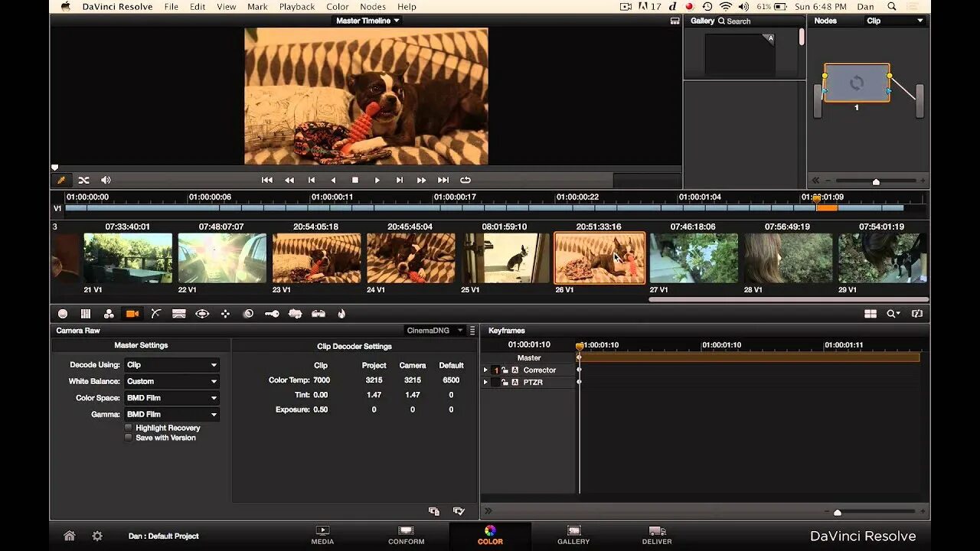The height and width of the screenshot is (551, 980).
Task: Switch to the MEDIA page
Action: point(322,535)
